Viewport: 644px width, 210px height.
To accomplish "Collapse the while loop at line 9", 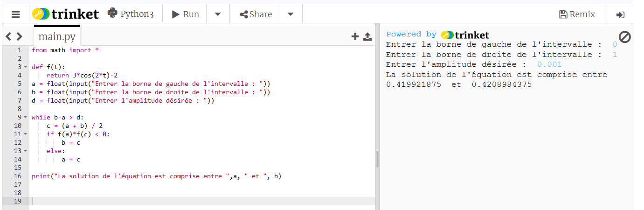I will 26,117.
